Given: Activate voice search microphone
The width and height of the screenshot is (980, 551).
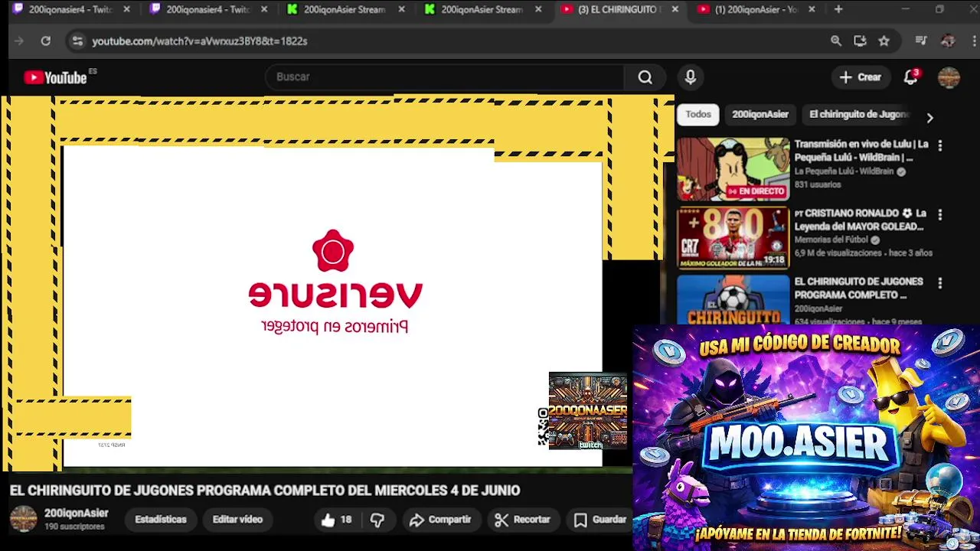Looking at the screenshot, I should tap(691, 77).
